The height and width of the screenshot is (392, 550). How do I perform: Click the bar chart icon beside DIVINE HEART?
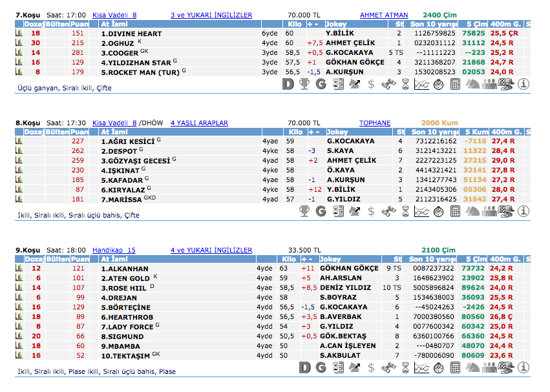coord(19,33)
